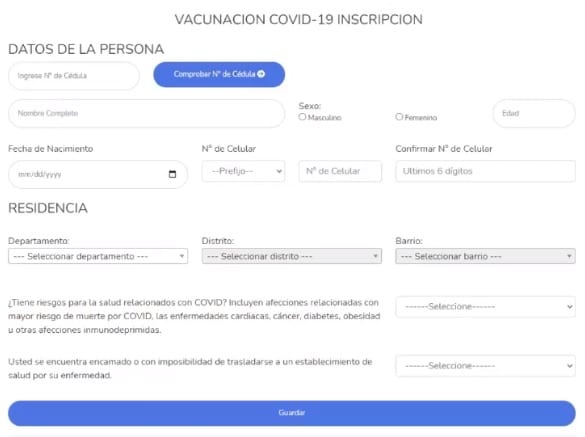Click the Barrio dropdown arrow
Image resolution: width=585 pixels, height=437 pixels.
point(569,256)
